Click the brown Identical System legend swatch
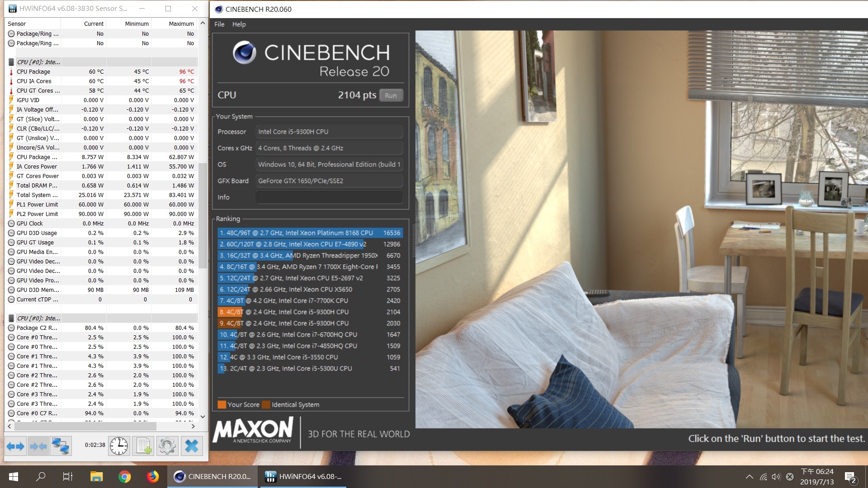 point(266,405)
